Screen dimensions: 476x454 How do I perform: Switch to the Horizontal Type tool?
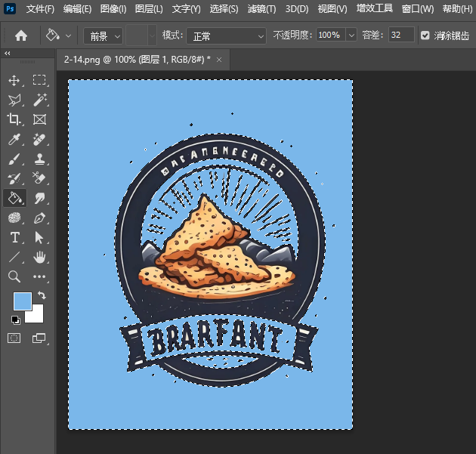[14, 237]
